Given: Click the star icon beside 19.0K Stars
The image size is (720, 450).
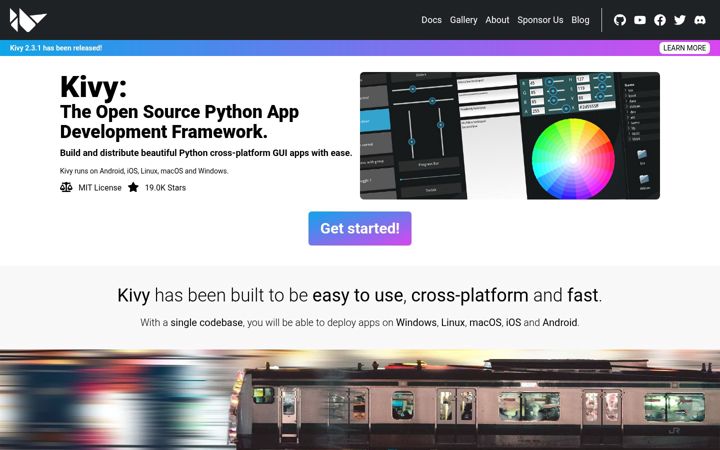Looking at the screenshot, I should (133, 187).
